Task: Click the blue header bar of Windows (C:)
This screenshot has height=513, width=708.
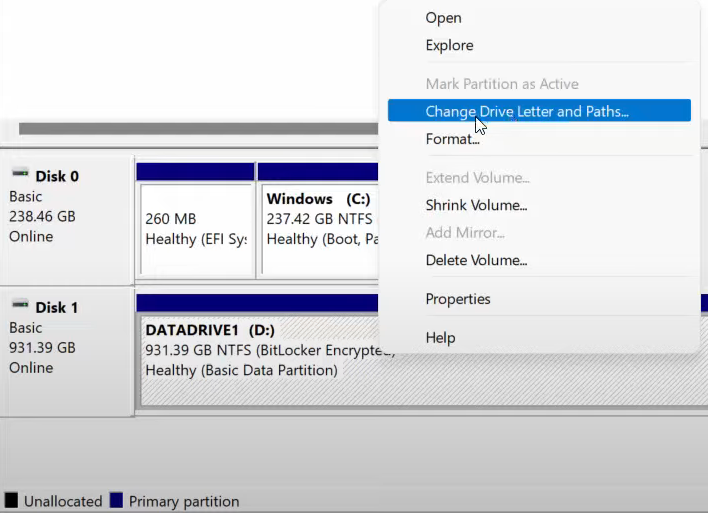Action: (318, 171)
